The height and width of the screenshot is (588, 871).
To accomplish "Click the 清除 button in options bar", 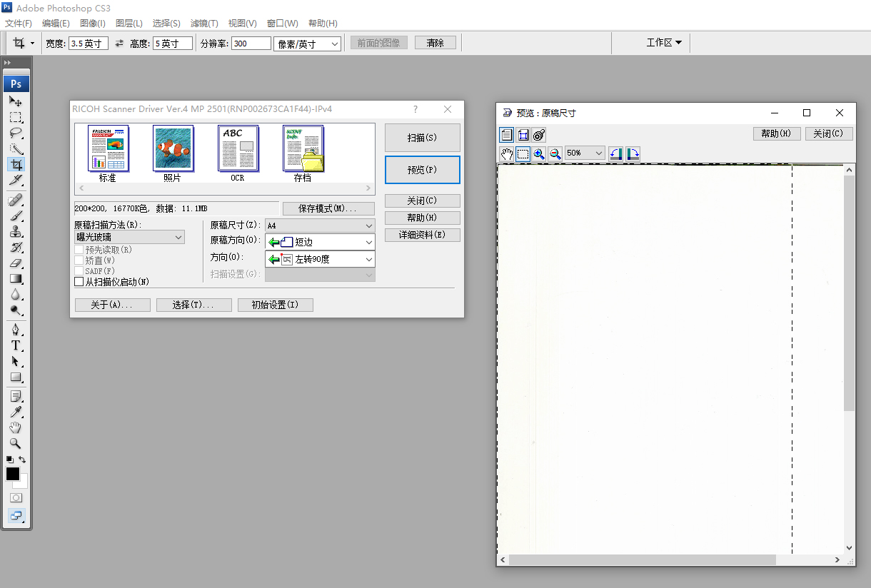I will click(x=435, y=43).
